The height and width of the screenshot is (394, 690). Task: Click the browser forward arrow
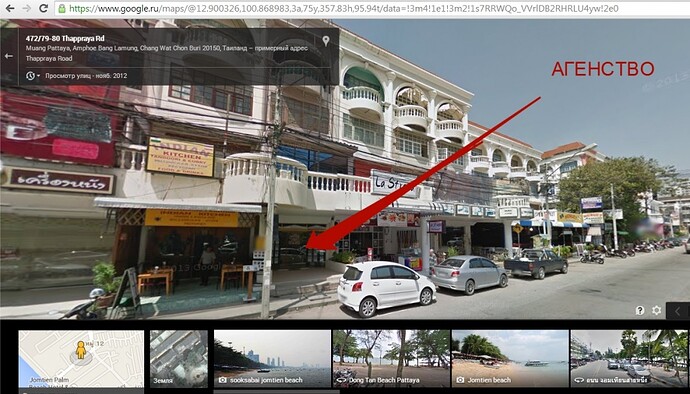[x=26, y=8]
